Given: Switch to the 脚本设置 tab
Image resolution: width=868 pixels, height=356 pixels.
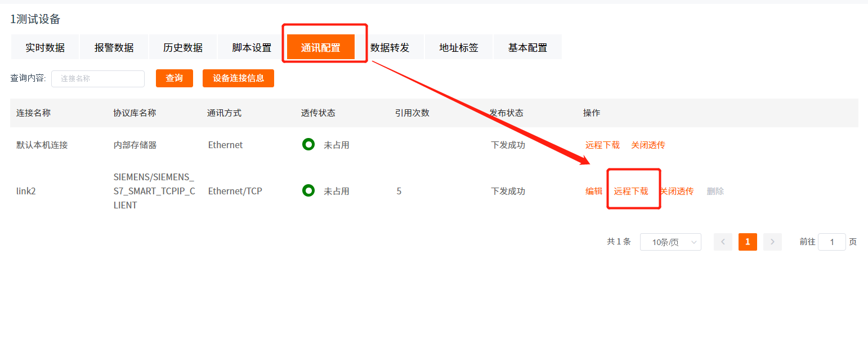Looking at the screenshot, I should click(x=250, y=47).
